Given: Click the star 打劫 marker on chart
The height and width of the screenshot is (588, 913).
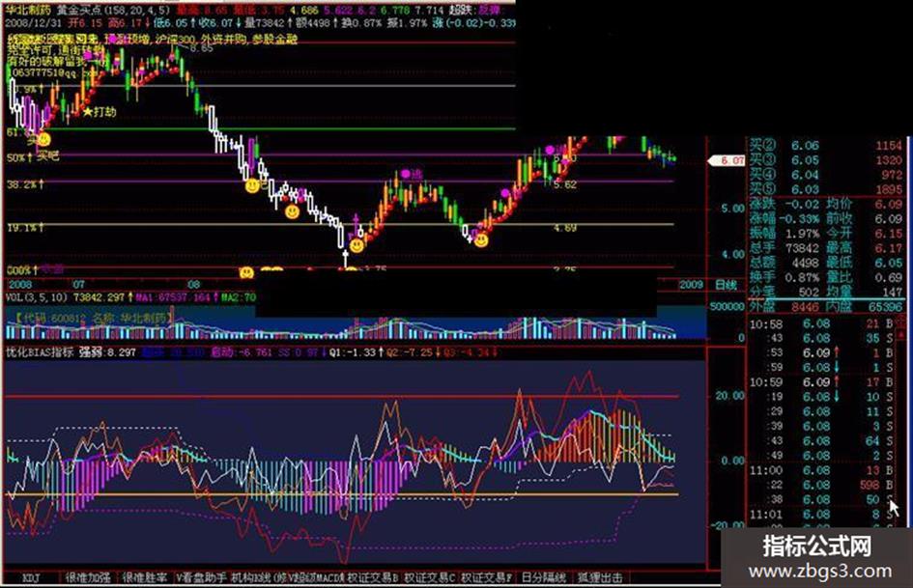Looking at the screenshot, I should (x=100, y=112).
